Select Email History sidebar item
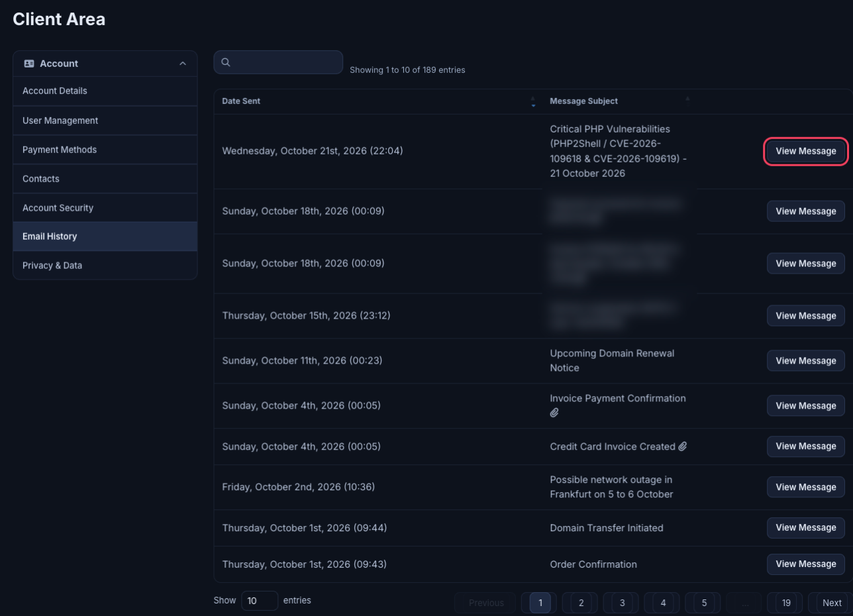Screen dimensions: 853x616 105,236
